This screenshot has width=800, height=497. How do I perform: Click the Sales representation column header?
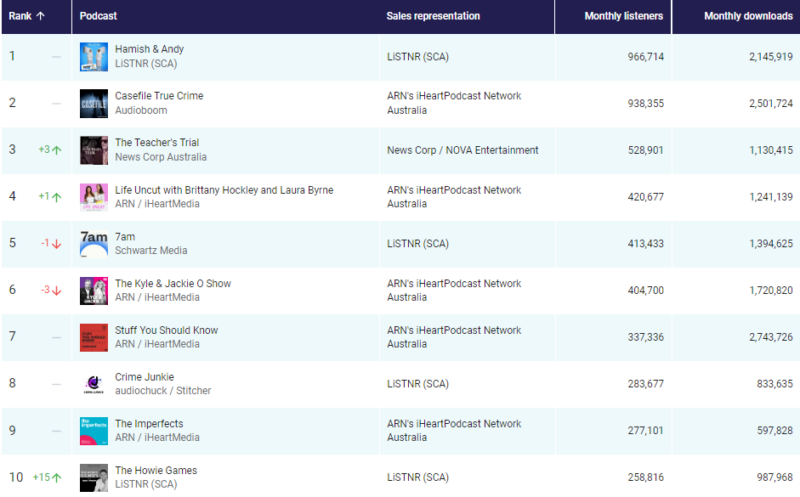point(433,16)
